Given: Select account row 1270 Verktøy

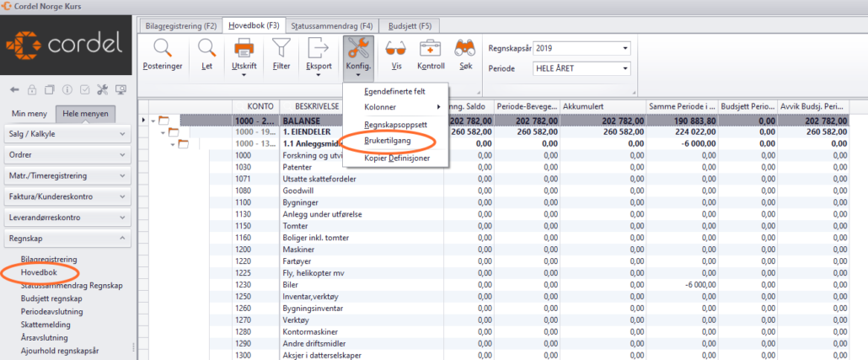Looking at the screenshot, I should pos(496,320).
